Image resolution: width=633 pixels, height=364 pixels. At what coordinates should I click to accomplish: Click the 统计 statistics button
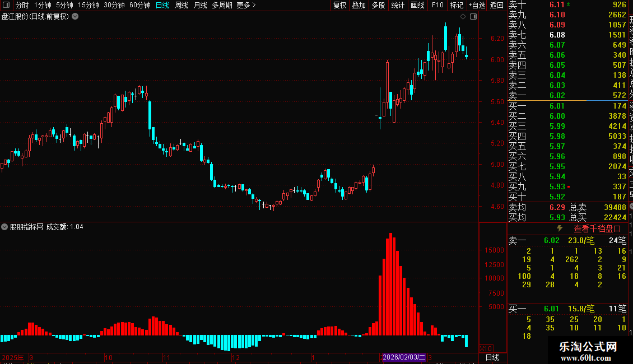coord(398,5)
